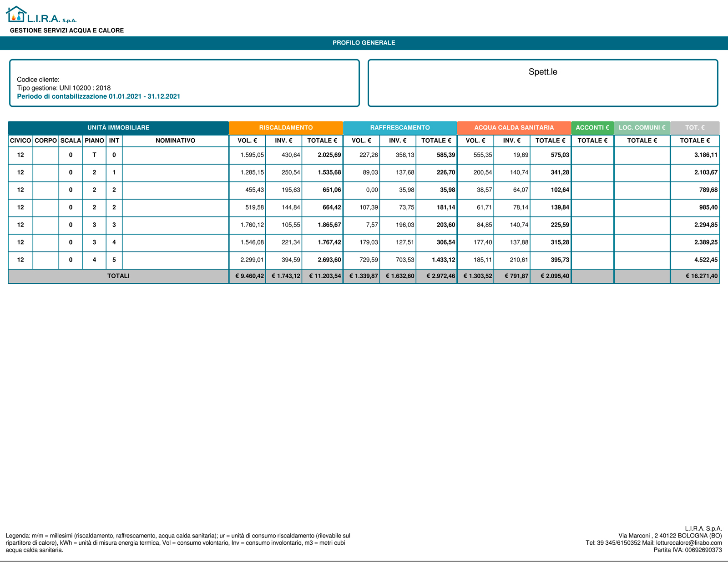Screen dimensions: 728x562
Task: Click the Codice cliente field
Action: (38, 80)
